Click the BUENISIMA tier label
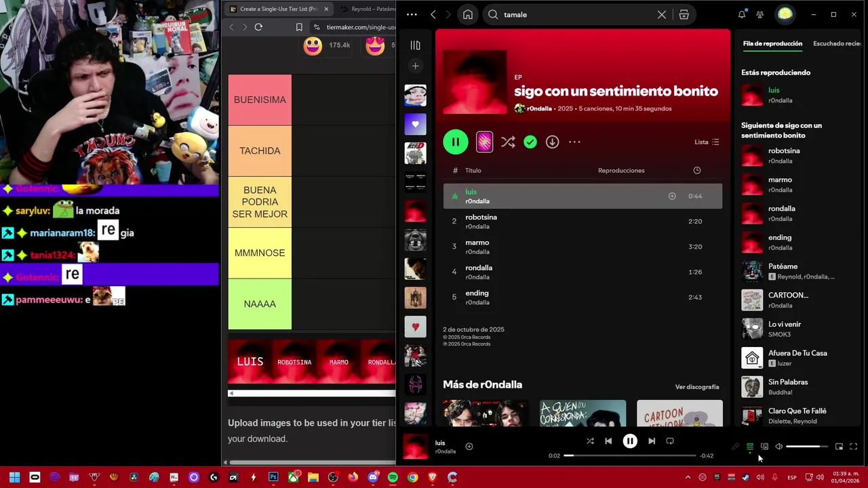Viewport: 868px width, 488px height. (x=260, y=100)
